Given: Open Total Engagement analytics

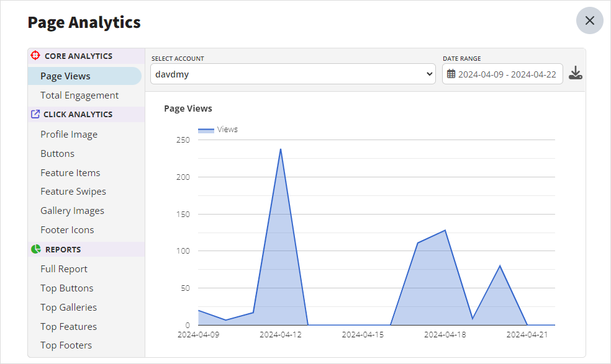Looking at the screenshot, I should (x=79, y=95).
